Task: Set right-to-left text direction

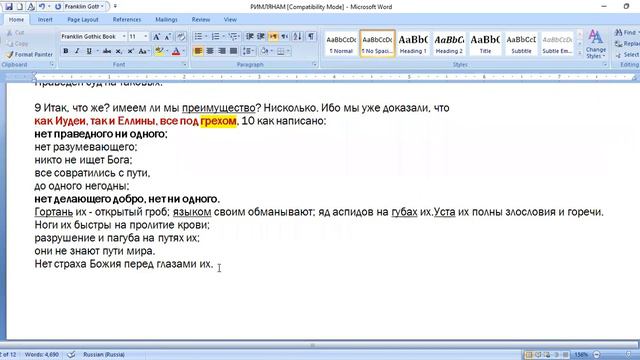Action: (285, 37)
